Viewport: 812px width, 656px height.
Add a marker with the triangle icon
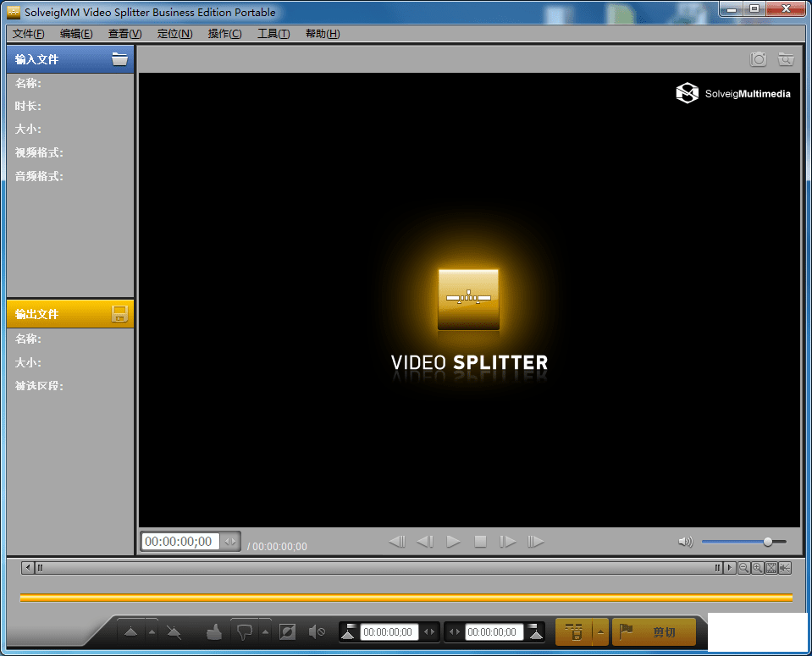pyautogui.click(x=131, y=631)
